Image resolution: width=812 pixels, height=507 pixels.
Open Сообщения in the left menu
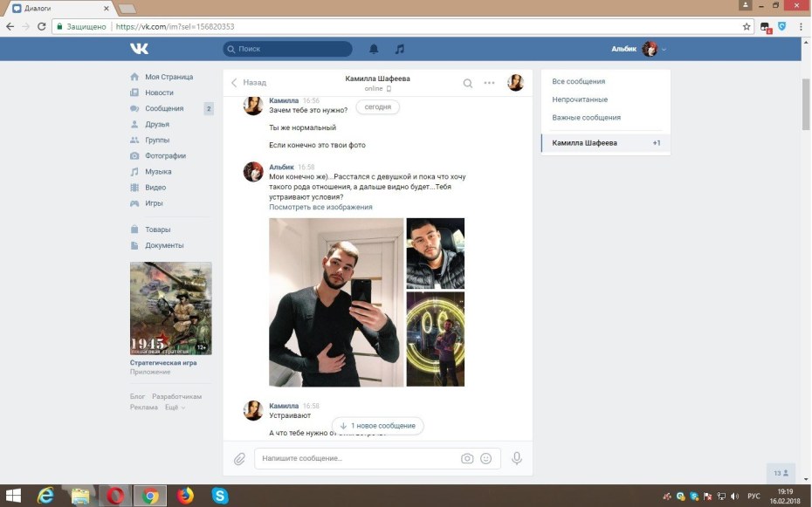pyautogui.click(x=163, y=109)
